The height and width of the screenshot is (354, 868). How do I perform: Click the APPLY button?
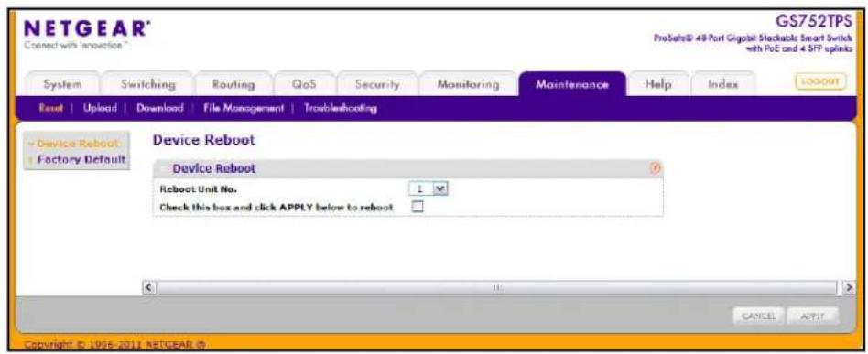tap(813, 316)
